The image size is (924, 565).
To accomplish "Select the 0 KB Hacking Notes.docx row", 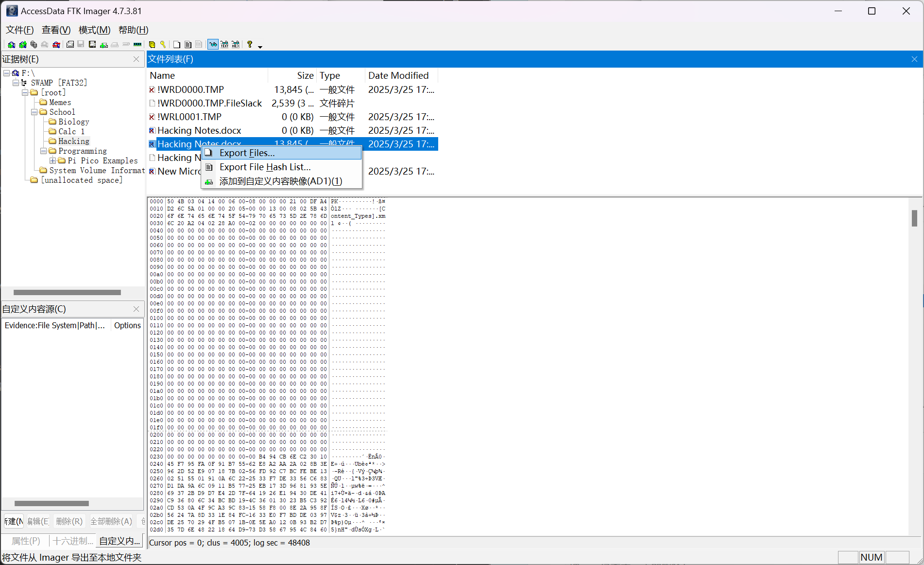I will pyautogui.click(x=292, y=130).
